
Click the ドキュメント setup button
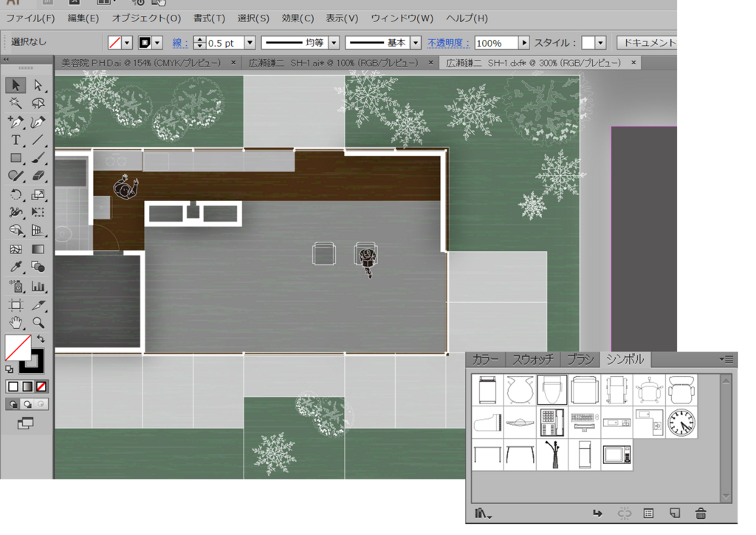coord(647,43)
